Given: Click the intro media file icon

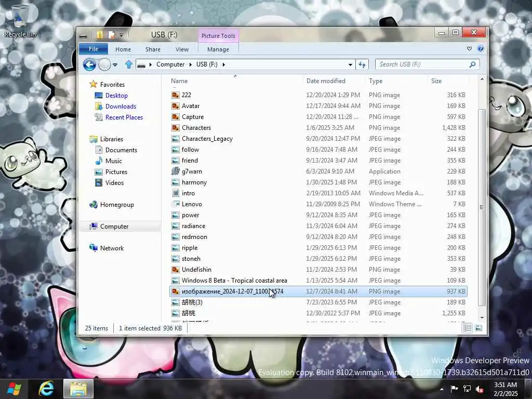Looking at the screenshot, I should tap(176, 193).
